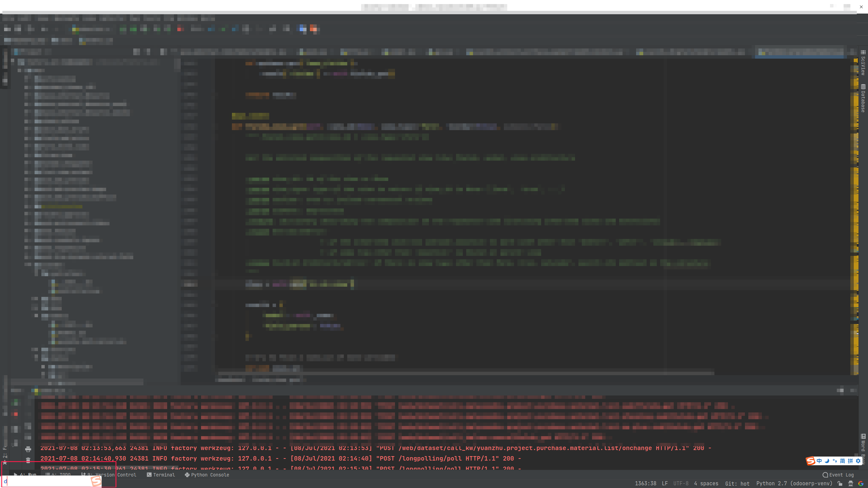Open the Python Console tab
868x488 pixels.
(x=207, y=475)
